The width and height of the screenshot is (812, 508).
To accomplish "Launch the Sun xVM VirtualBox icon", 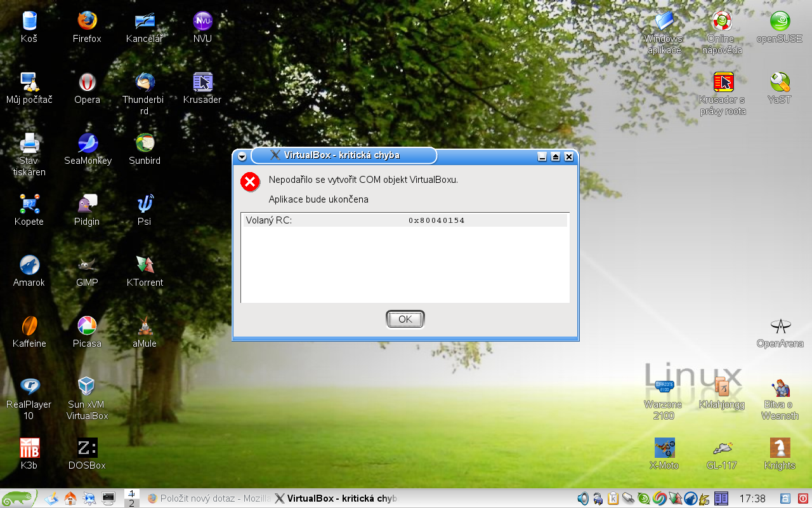I will click(x=87, y=398).
